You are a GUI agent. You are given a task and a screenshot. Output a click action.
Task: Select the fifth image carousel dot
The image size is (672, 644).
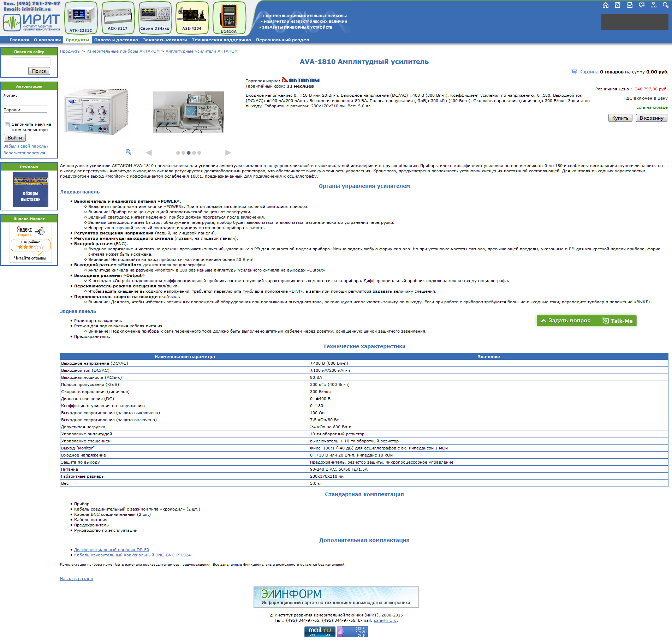click(x=199, y=153)
